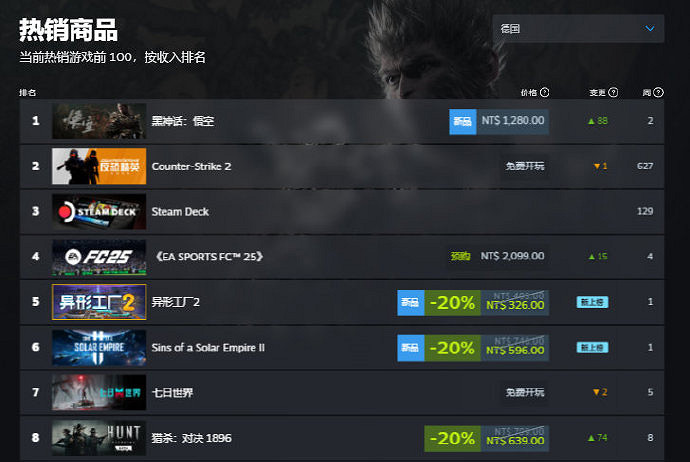Open 猎杀:对决 1896 title link
Viewport: 690px width, 462px height.
click(191, 438)
